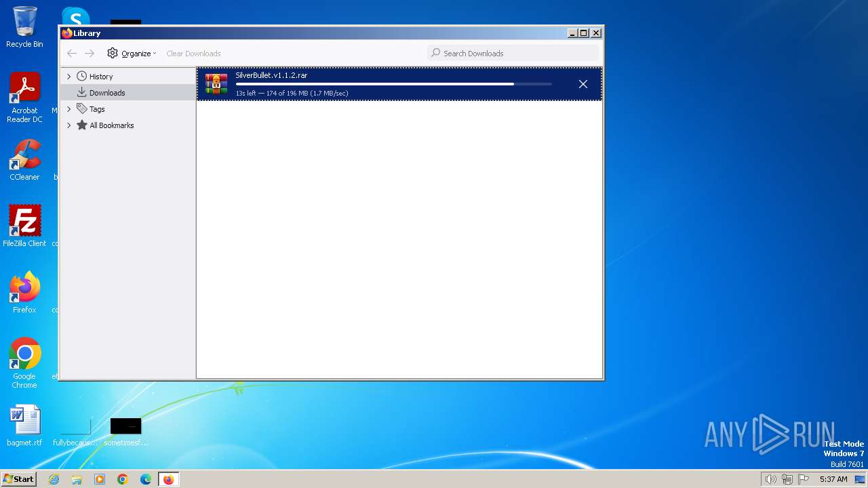868x488 pixels.
Task: Click the Firefox icon in Library title bar
Action: click(x=66, y=33)
